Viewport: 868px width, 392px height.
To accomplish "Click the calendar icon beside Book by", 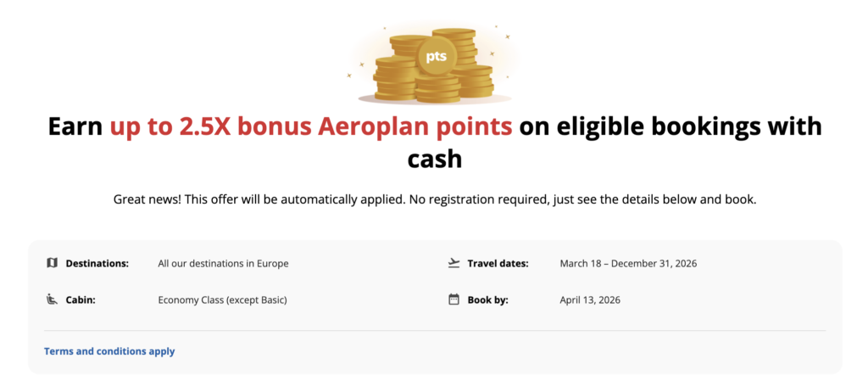I will [453, 300].
